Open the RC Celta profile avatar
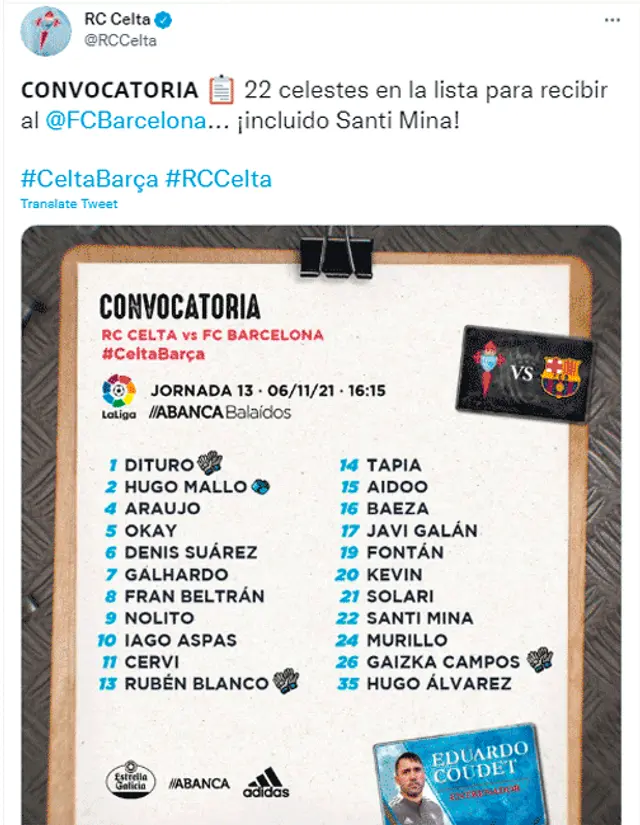 point(46,31)
